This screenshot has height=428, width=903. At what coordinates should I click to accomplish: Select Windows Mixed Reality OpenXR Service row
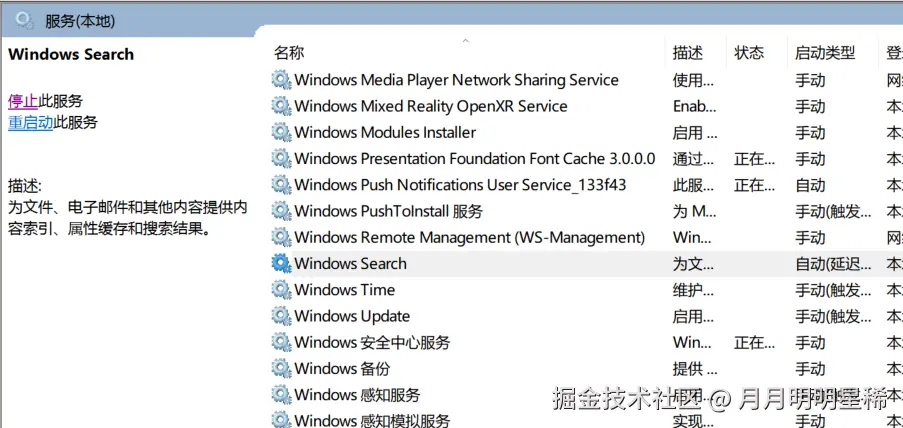430,106
